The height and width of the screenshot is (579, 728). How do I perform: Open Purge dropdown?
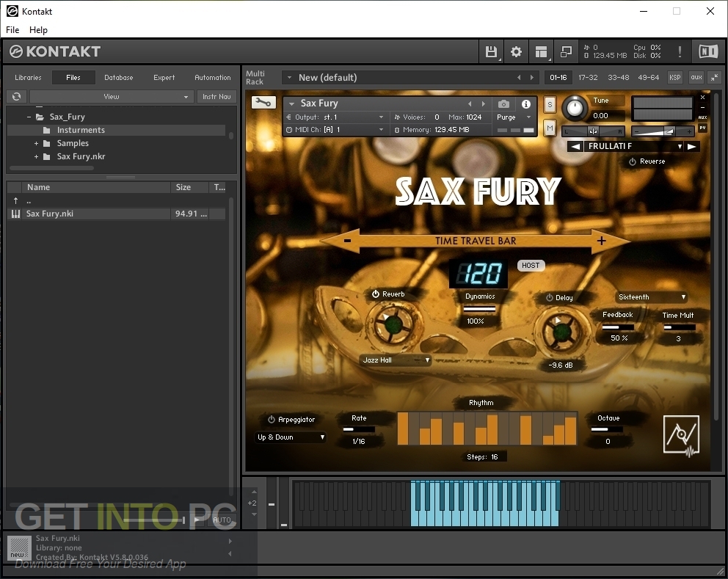click(x=514, y=117)
